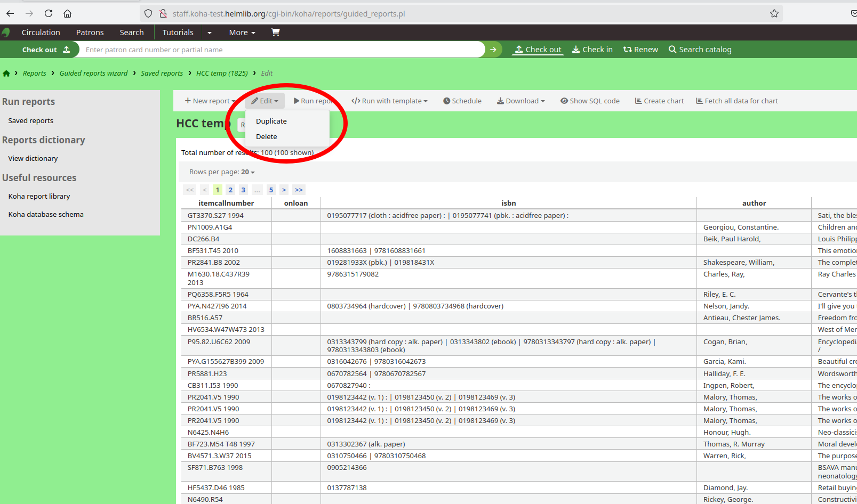Image resolution: width=857 pixels, height=504 pixels.
Task: Click the browser home icon
Action: [67, 13]
